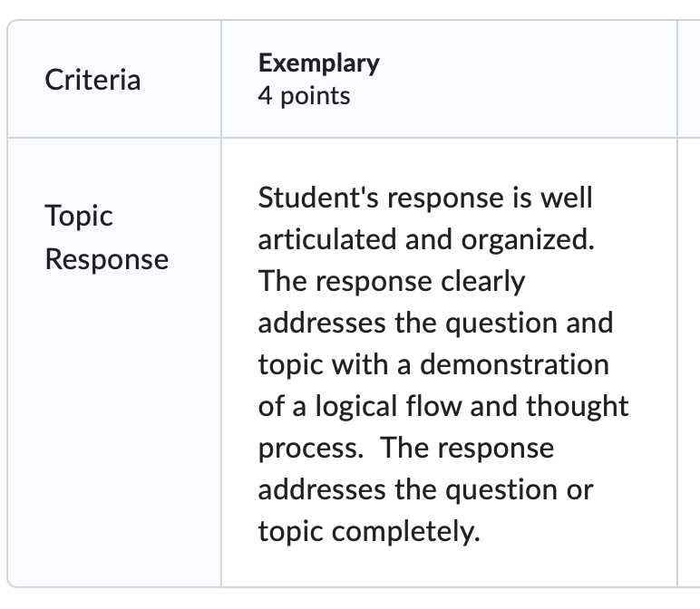Select the Topic Response criterion cell

coord(114,362)
